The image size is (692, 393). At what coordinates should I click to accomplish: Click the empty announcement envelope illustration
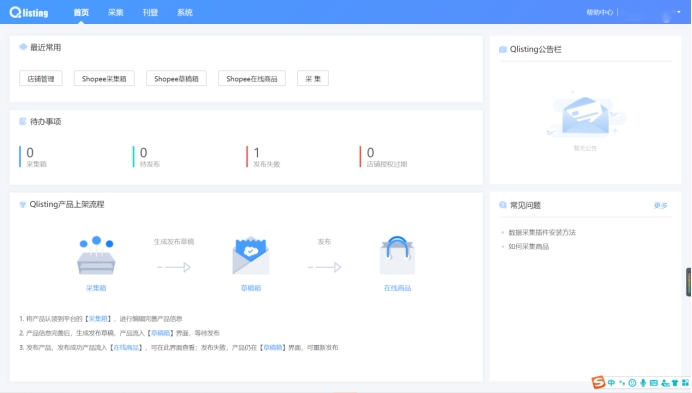pos(585,115)
